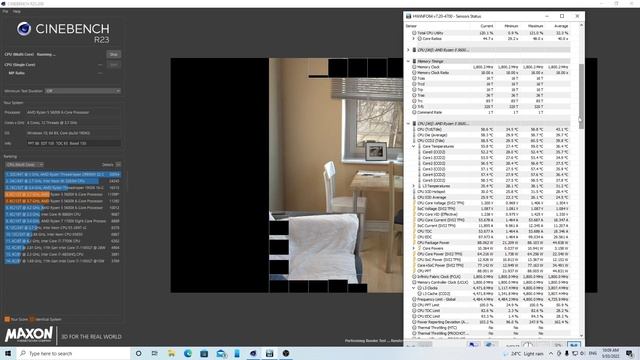
Task: Open Cortana from the taskbar
Action: click(x=138, y=353)
